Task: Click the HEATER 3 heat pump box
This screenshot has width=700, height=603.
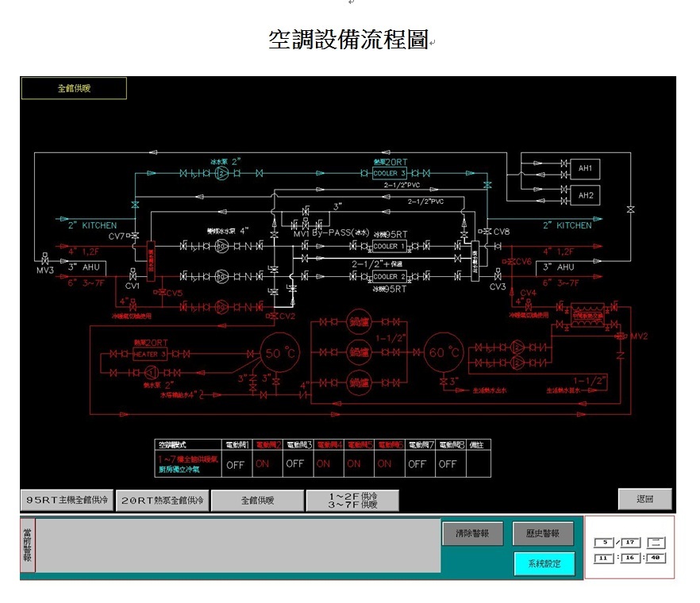Action: [x=150, y=354]
